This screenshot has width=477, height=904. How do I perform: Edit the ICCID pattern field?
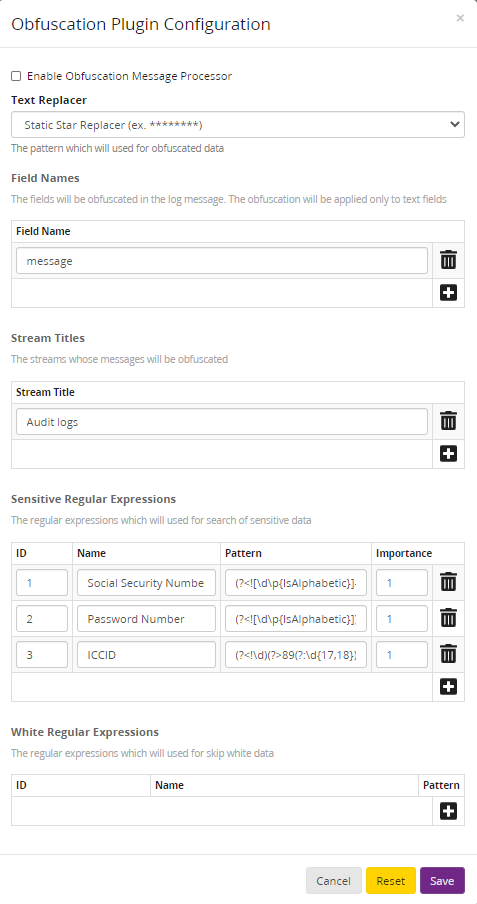tap(296, 654)
